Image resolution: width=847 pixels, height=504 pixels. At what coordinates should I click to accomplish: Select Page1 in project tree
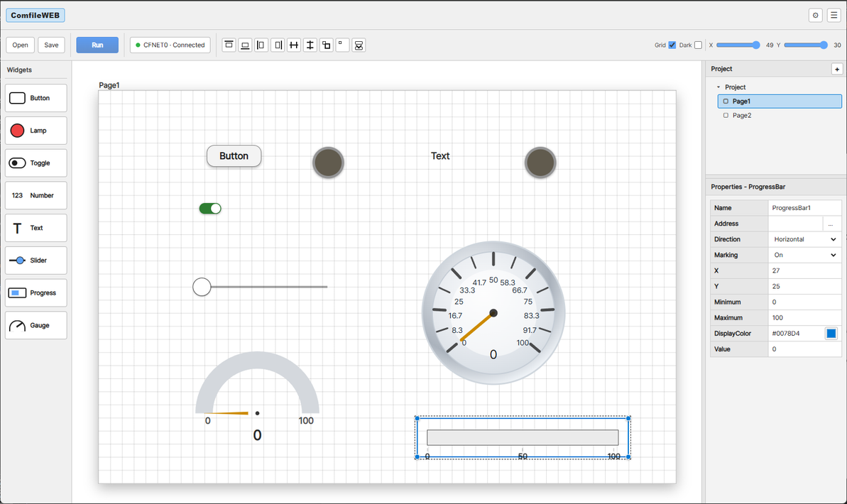[x=780, y=101]
